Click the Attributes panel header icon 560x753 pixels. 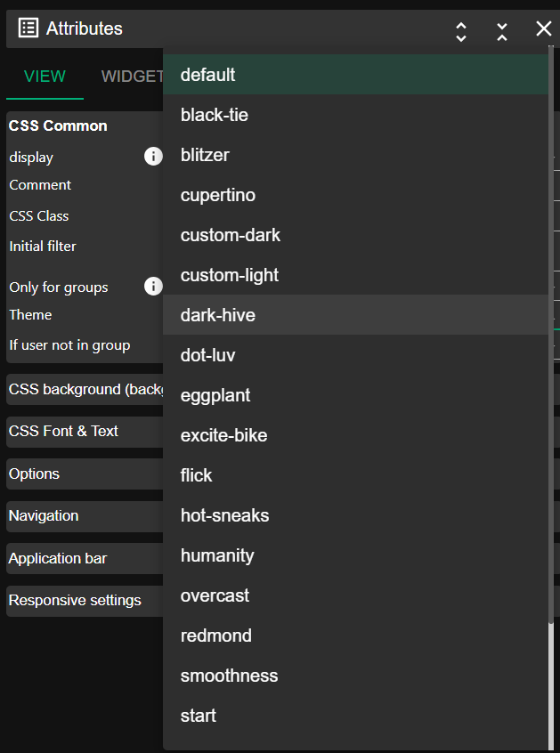(x=28, y=28)
